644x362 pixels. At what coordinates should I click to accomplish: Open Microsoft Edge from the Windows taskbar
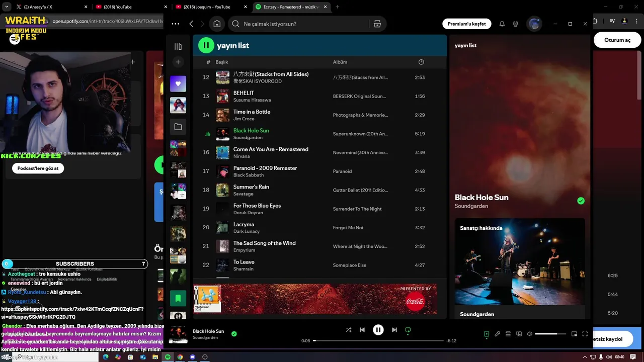[x=106, y=357]
